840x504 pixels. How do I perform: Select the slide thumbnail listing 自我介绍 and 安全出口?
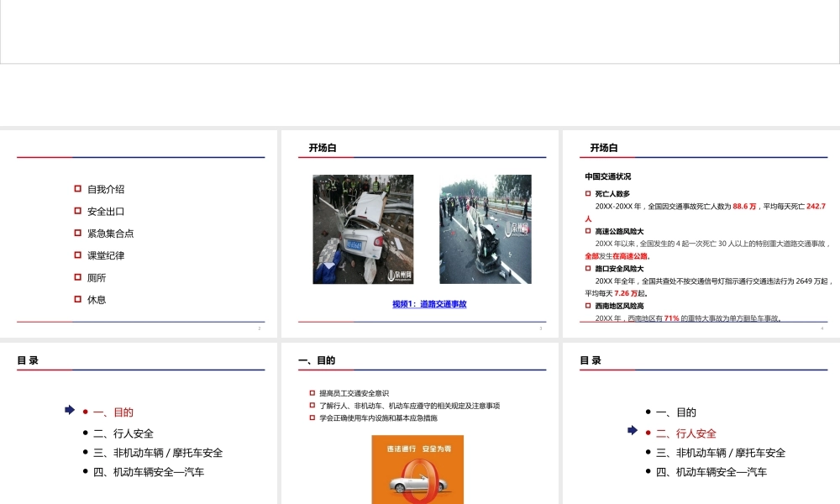click(139, 234)
